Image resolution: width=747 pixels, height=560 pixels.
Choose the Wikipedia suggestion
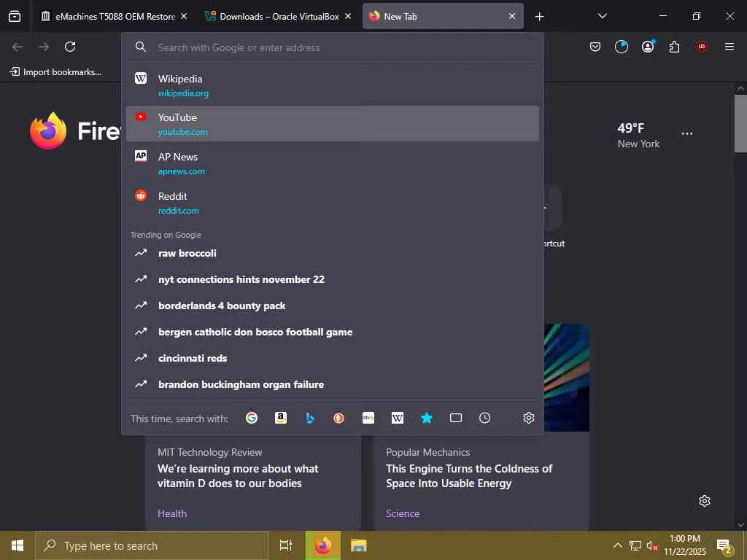pyautogui.click(x=333, y=85)
